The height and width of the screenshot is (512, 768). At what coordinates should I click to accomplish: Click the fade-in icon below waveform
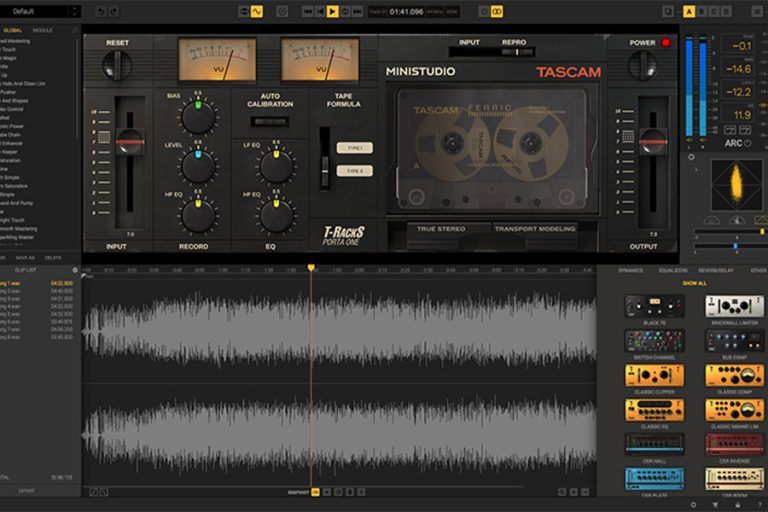[93, 492]
